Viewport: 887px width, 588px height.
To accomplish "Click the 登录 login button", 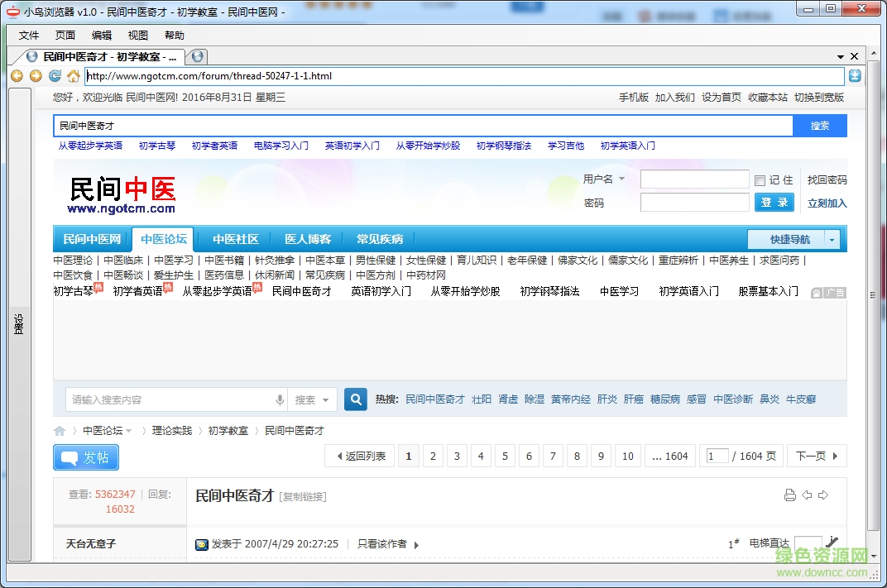I will [774, 202].
